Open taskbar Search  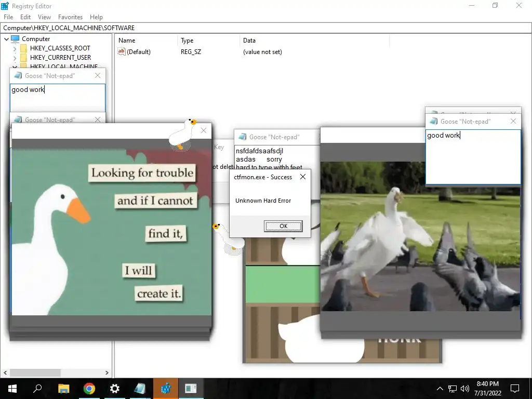point(37,389)
